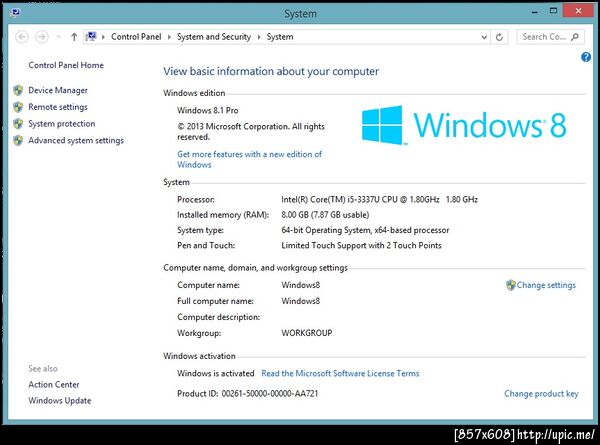Screen dimensions: 600x445
Task: Click the Product ID 00261-50000-00000-AA721 text
Action: tap(248, 394)
